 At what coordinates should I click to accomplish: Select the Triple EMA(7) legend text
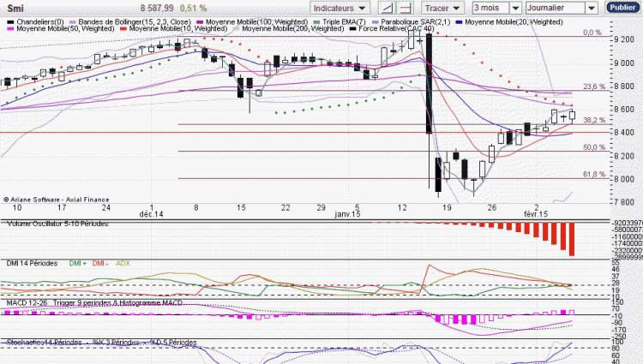(x=344, y=22)
